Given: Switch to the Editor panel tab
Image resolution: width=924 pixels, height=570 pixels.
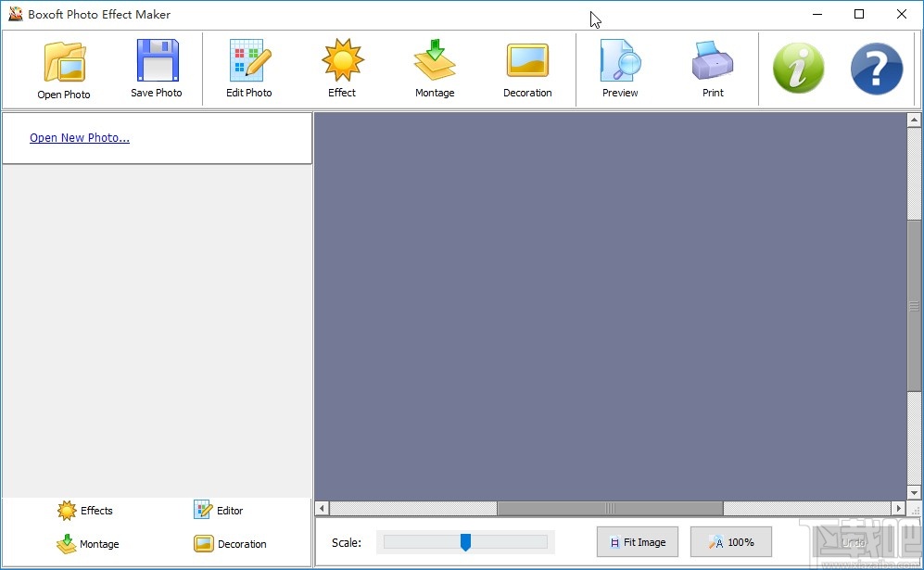Looking at the screenshot, I should click(x=219, y=511).
